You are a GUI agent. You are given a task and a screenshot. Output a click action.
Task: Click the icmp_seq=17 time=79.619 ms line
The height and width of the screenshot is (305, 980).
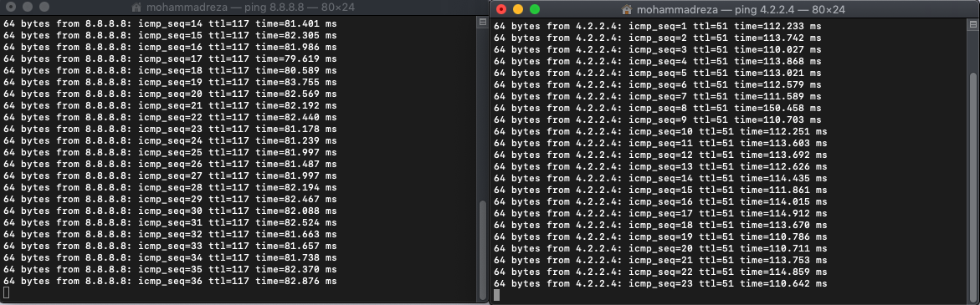[170, 58]
